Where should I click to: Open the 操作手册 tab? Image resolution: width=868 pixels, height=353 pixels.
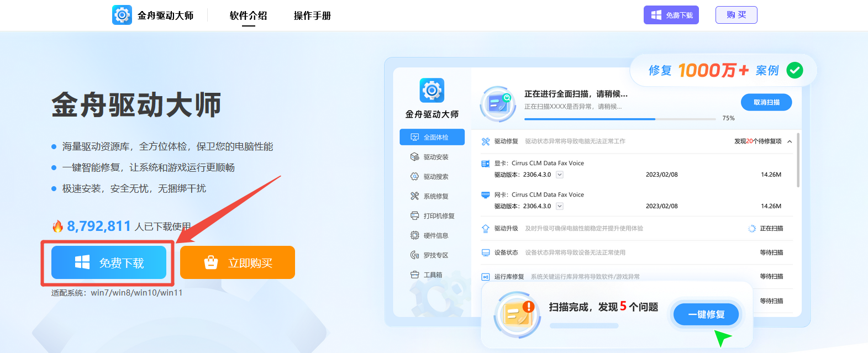tap(312, 15)
